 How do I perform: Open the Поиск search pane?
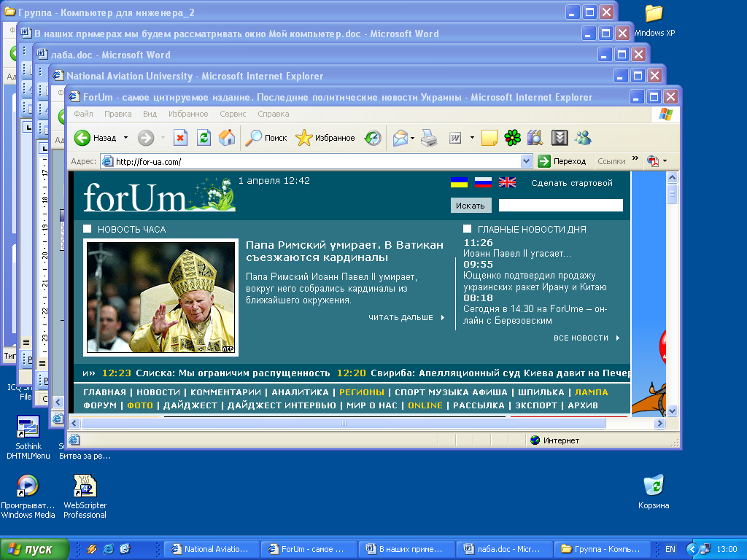[266, 138]
